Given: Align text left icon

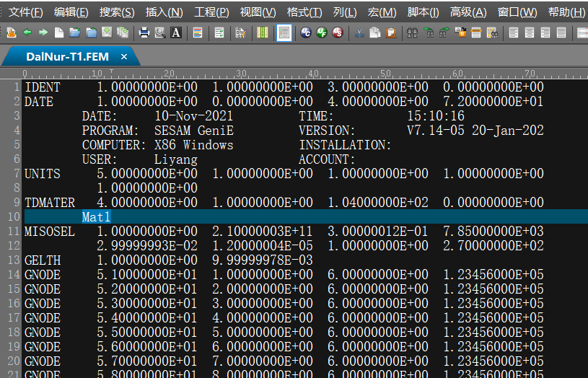Looking at the screenshot, I should tap(514, 33).
